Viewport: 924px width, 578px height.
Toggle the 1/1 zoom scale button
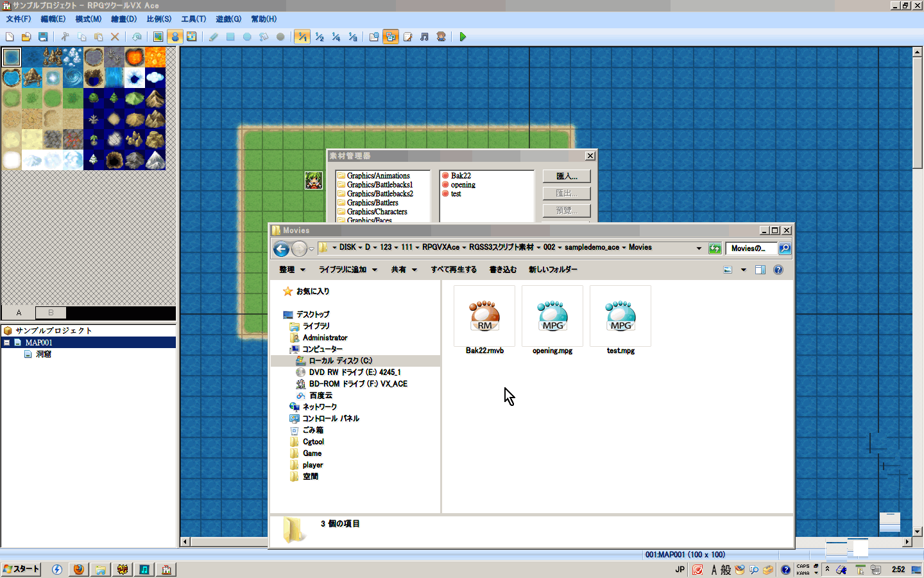[302, 37]
